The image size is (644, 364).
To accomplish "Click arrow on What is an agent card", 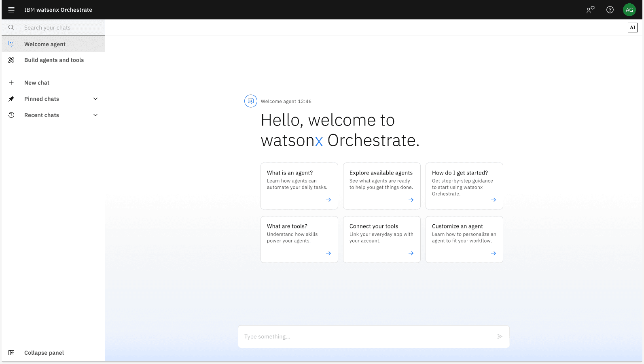I will (x=328, y=200).
